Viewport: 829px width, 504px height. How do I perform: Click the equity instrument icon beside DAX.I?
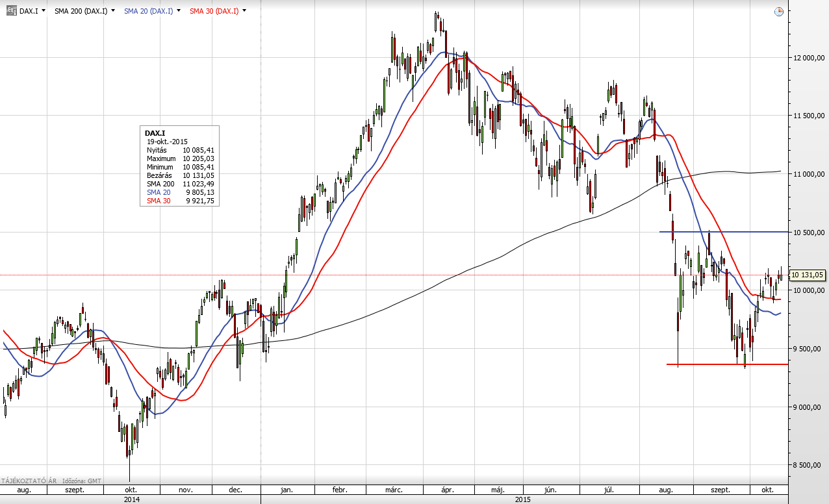[x=11, y=11]
